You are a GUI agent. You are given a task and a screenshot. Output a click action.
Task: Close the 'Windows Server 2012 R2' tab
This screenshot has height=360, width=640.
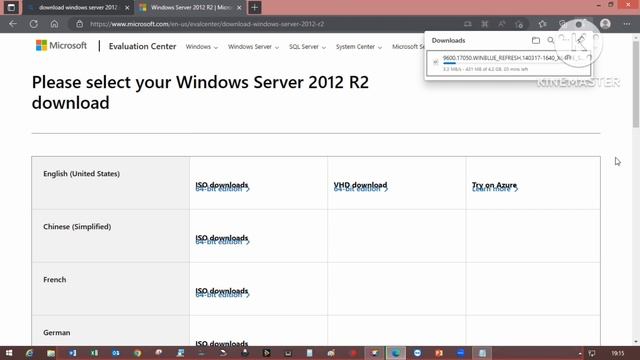coord(239,8)
